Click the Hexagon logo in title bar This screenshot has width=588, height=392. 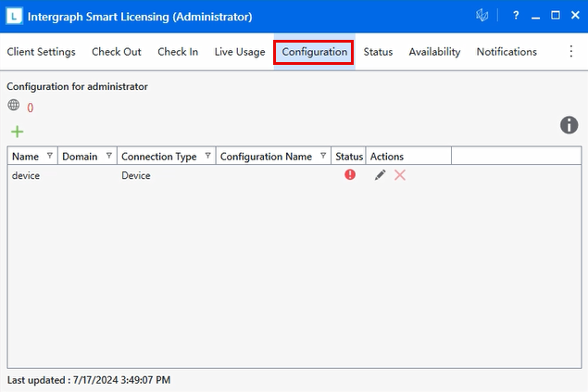[x=482, y=16]
